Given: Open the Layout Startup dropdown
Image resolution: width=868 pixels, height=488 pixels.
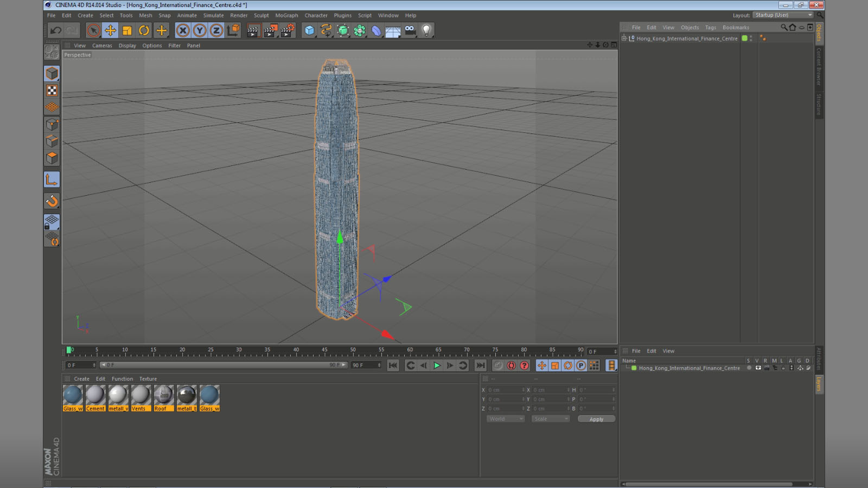Looking at the screenshot, I should click(x=783, y=15).
